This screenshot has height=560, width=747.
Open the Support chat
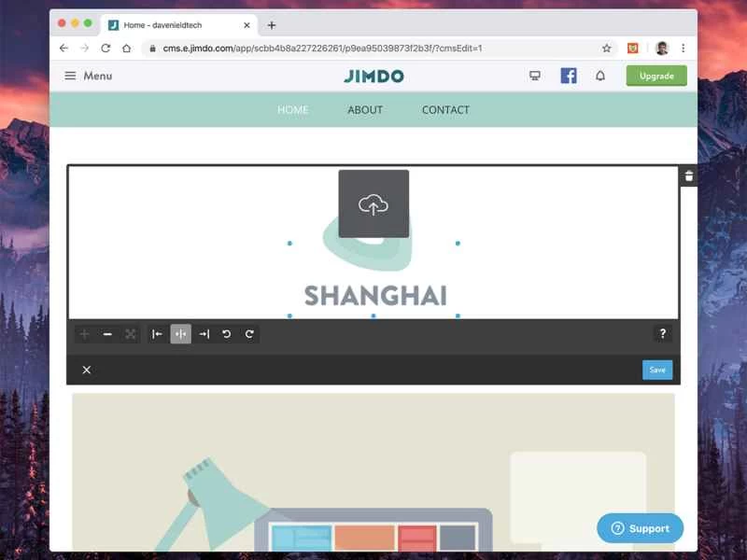(640, 528)
